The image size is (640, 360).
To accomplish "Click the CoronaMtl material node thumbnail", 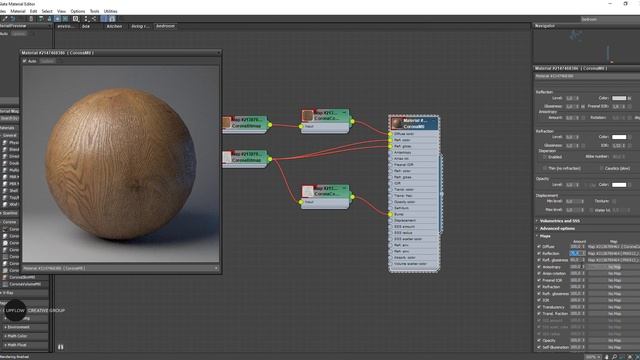I will coord(396,123).
